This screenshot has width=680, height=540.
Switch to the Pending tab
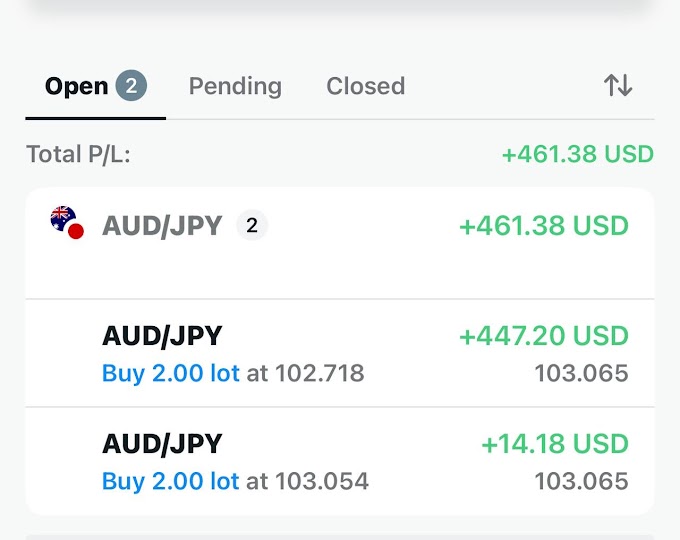[235, 86]
